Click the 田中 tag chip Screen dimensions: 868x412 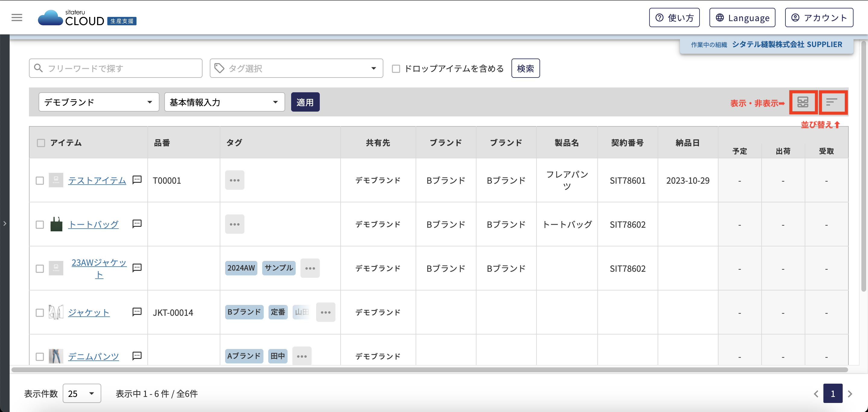(x=278, y=356)
